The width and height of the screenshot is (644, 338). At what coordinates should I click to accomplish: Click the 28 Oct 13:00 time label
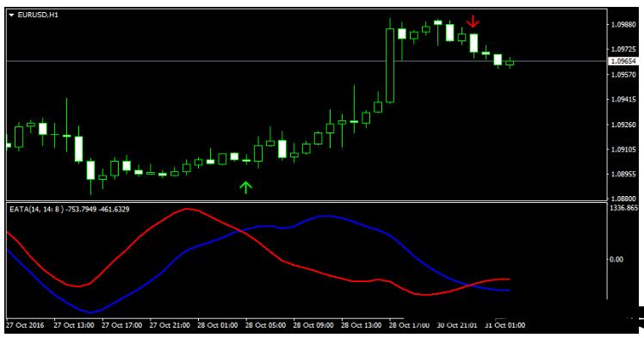[x=362, y=325]
